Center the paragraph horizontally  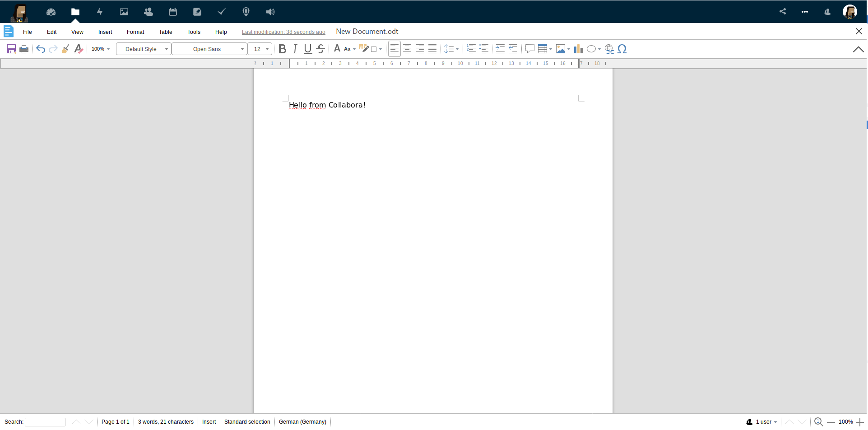[x=407, y=49]
